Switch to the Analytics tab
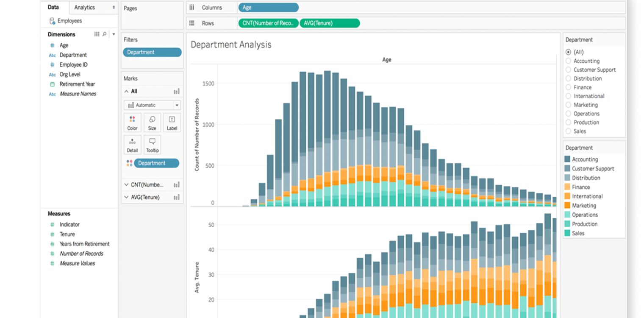The width and height of the screenshot is (644, 318). click(85, 7)
